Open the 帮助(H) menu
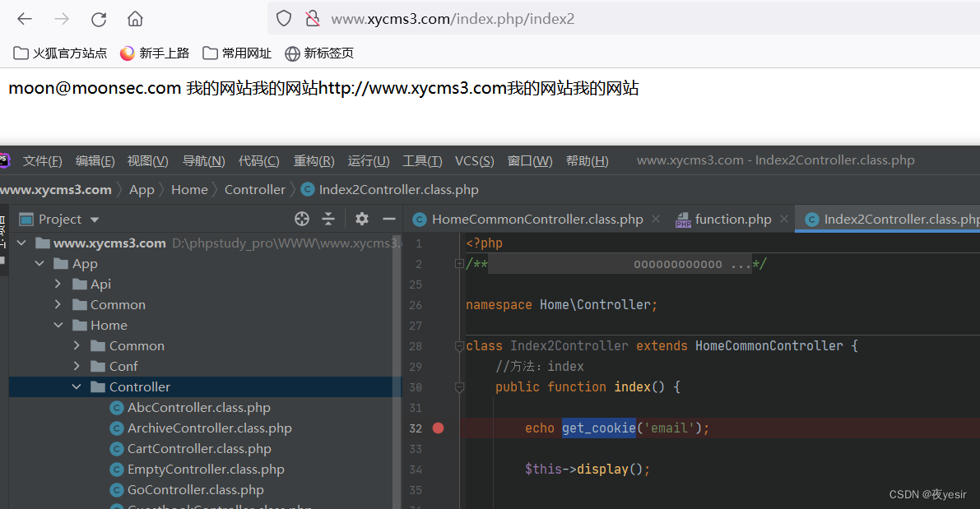The image size is (980, 509). (587, 161)
